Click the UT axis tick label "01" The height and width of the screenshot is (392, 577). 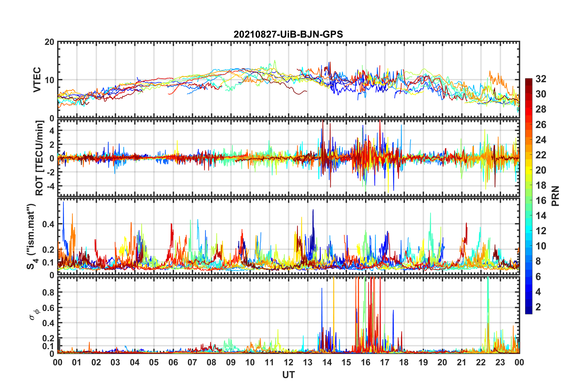pos(77,362)
